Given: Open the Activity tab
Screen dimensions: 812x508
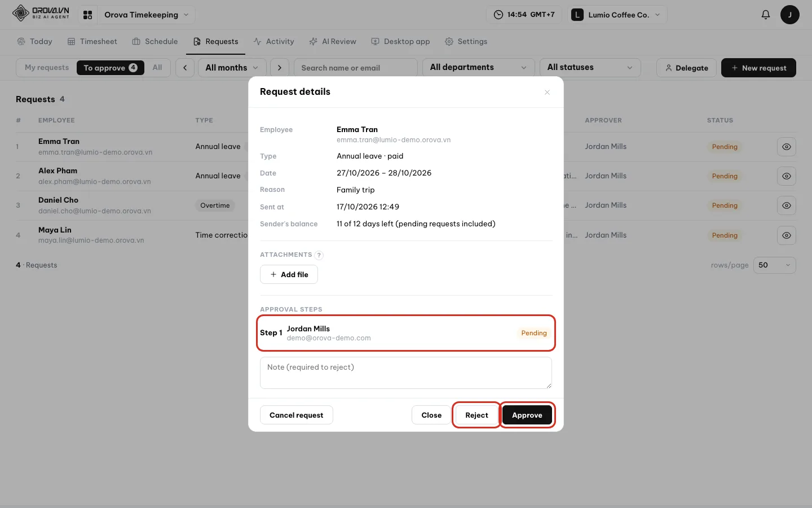Looking at the screenshot, I should (x=274, y=42).
